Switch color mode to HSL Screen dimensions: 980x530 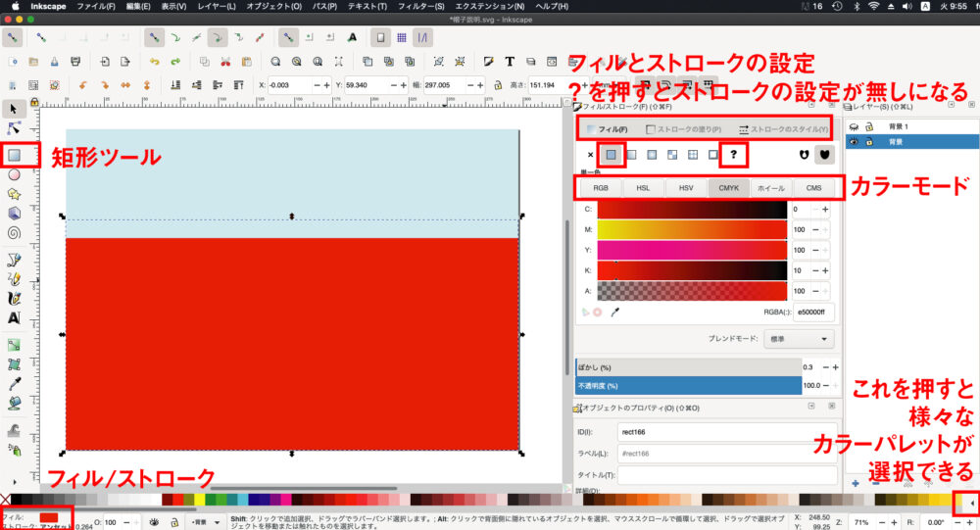point(643,187)
